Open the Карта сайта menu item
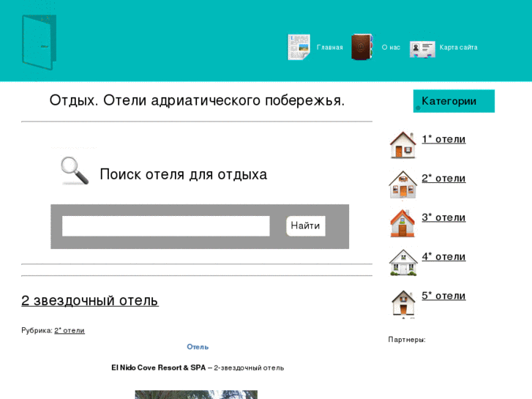Image resolution: width=532 pixels, height=399 pixels. (x=458, y=48)
